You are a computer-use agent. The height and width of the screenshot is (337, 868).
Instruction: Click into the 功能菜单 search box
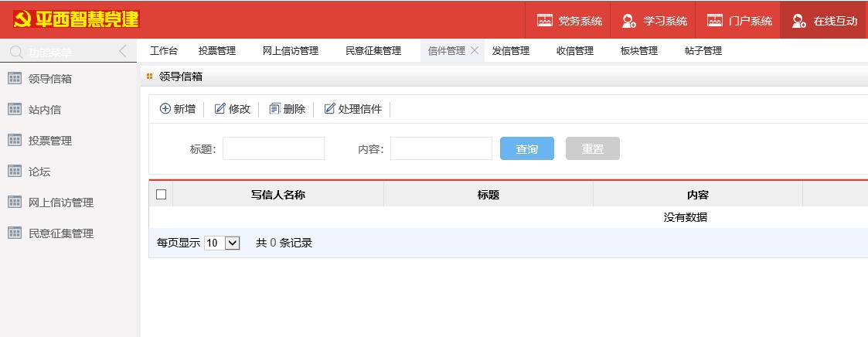pyautogui.click(x=70, y=53)
